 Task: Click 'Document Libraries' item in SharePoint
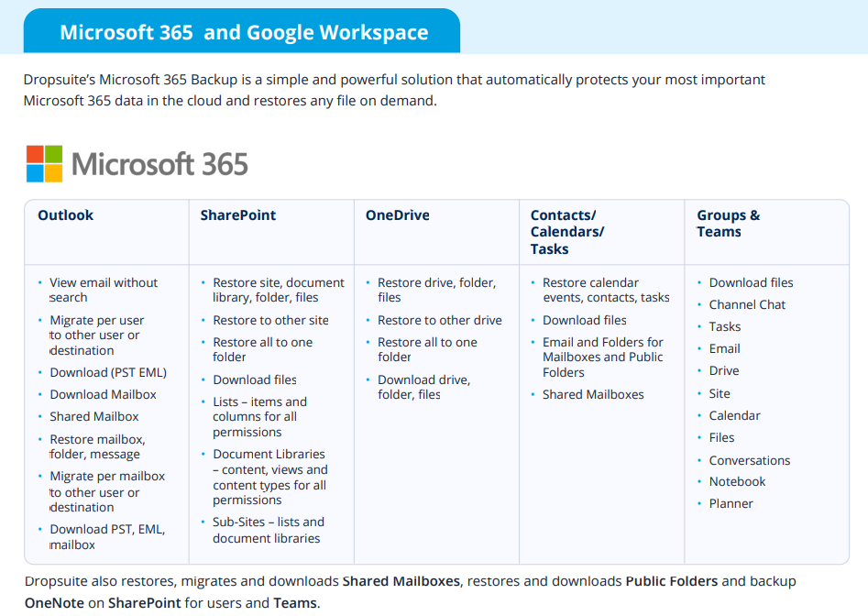click(270, 477)
